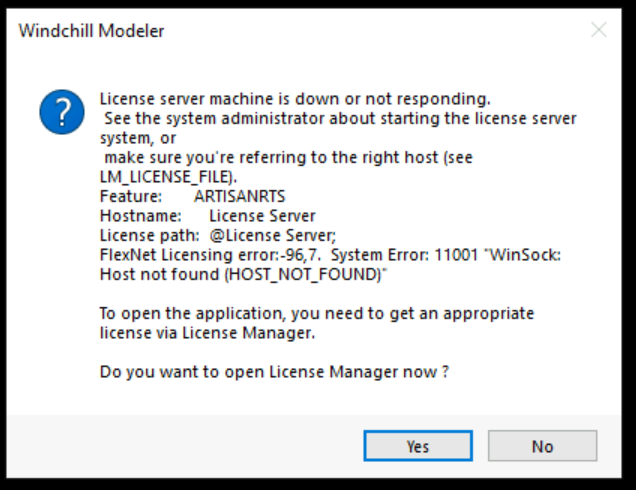Click the Yes button

[417, 446]
